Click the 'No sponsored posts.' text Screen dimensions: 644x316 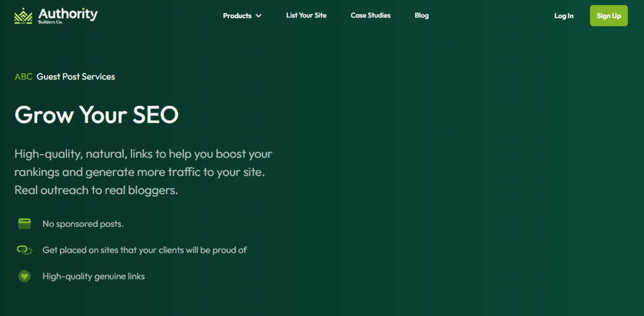coord(83,224)
